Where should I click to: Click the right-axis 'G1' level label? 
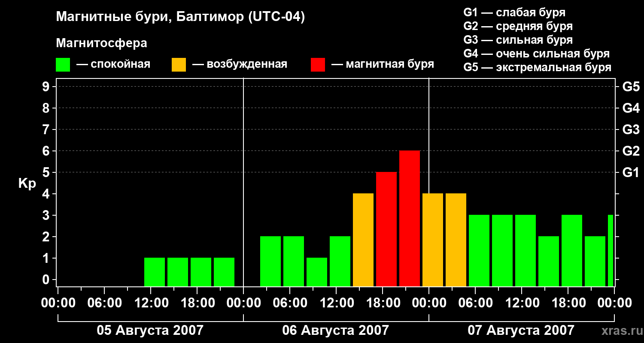tap(631, 172)
